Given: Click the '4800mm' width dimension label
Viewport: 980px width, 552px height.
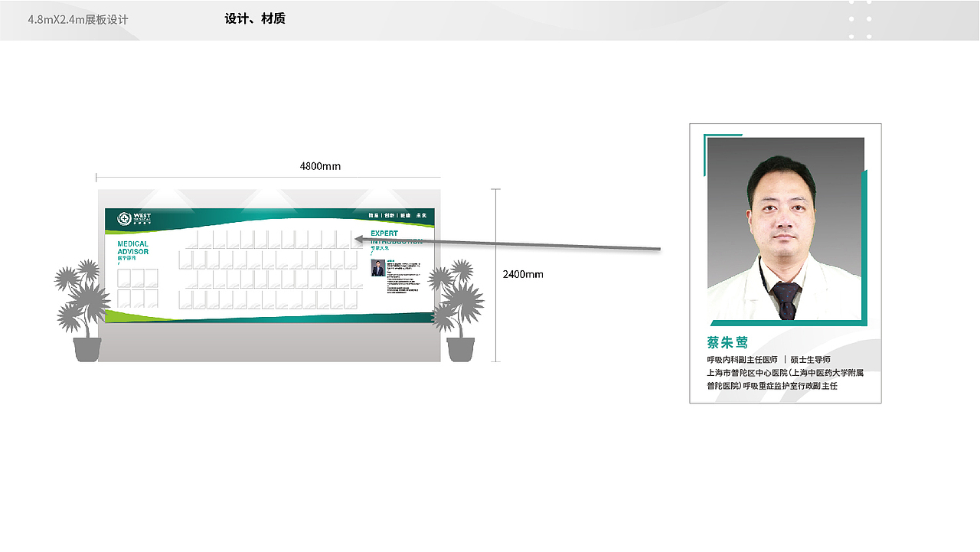Looking at the screenshot, I should click(x=320, y=166).
